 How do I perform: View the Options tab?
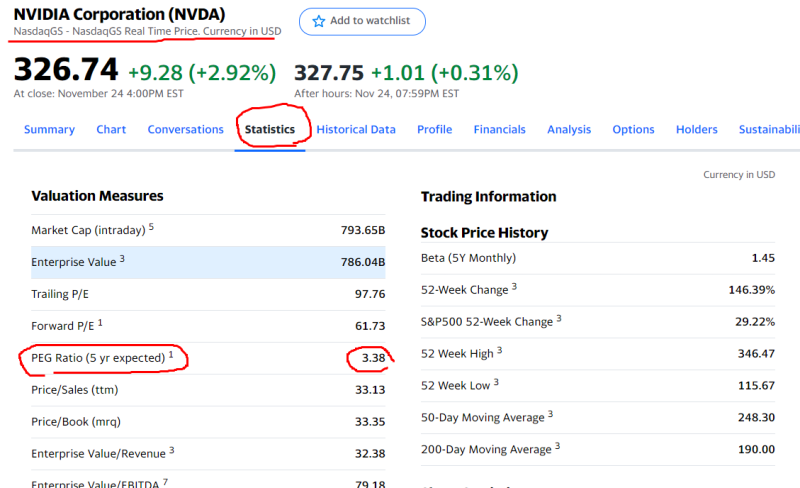[x=633, y=129]
